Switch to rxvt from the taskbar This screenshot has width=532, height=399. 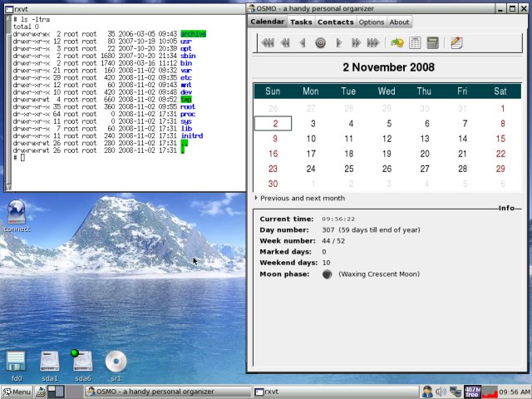coord(274,392)
